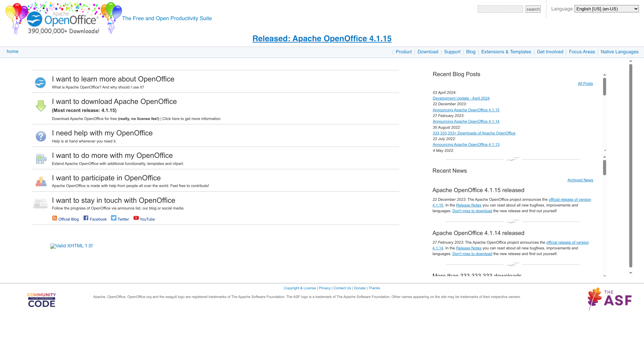
Task: Click the Facebook icon
Action: 86,218
